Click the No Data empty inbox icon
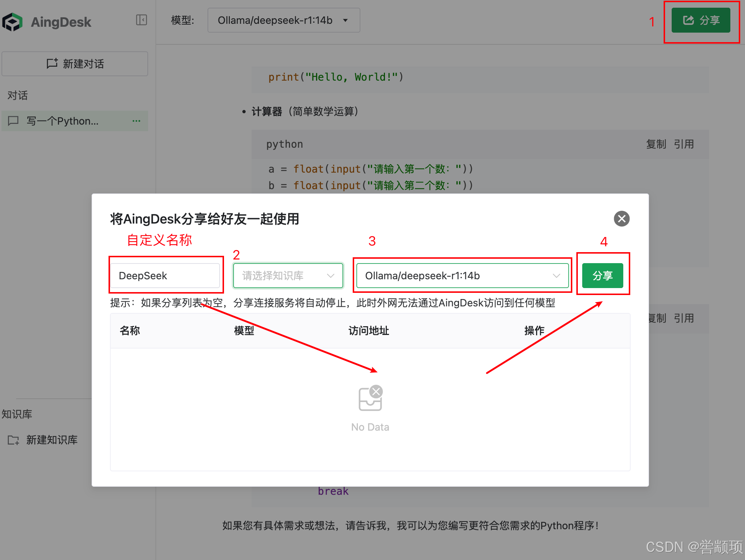The height and width of the screenshot is (560, 745). [370, 399]
